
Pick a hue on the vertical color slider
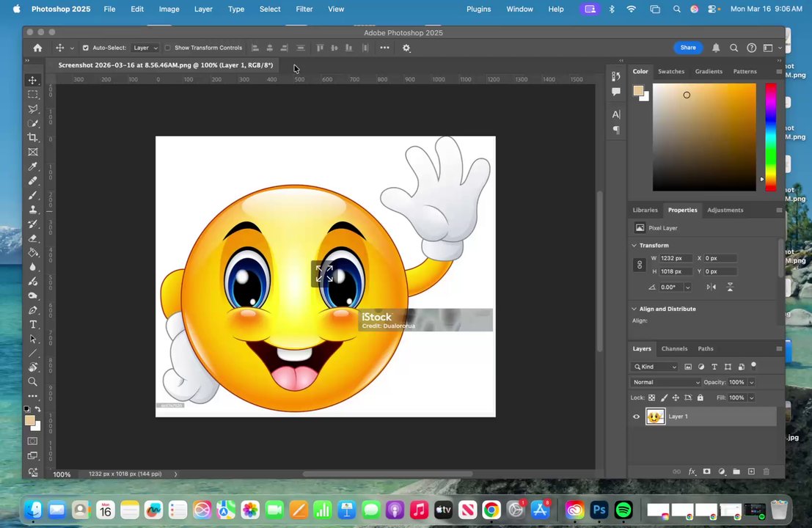(x=770, y=136)
